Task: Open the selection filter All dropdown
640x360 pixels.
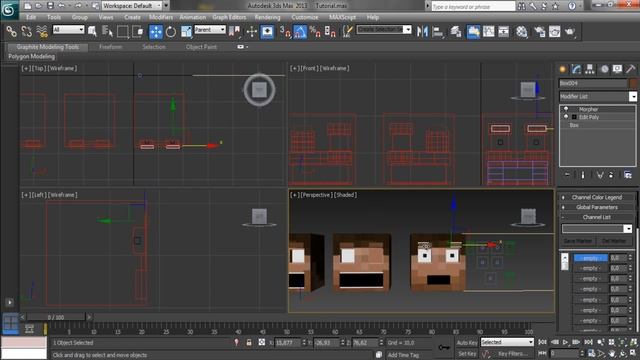Action: (x=68, y=29)
